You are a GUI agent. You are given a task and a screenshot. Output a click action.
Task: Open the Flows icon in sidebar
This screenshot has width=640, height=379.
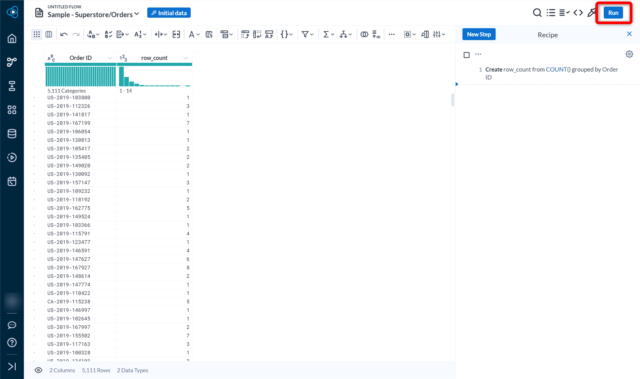tap(12, 62)
